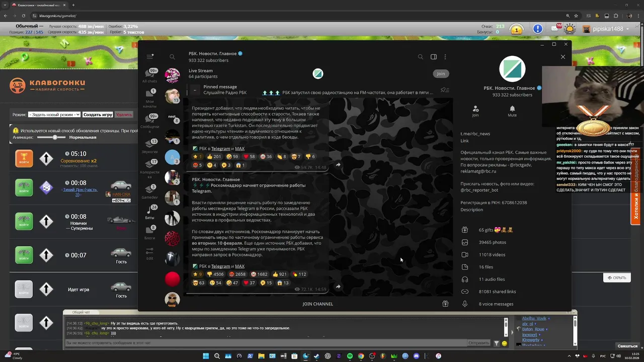The image size is (644, 362).
Task: Open the Windows Start menu
Action: pyautogui.click(x=206, y=356)
